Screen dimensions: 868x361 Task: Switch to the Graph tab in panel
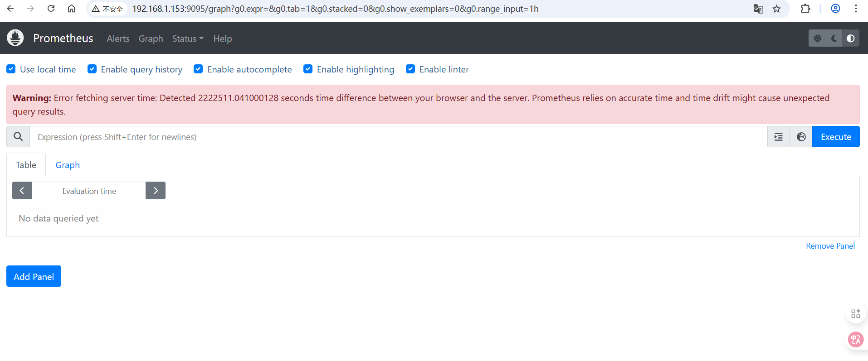[x=68, y=165]
